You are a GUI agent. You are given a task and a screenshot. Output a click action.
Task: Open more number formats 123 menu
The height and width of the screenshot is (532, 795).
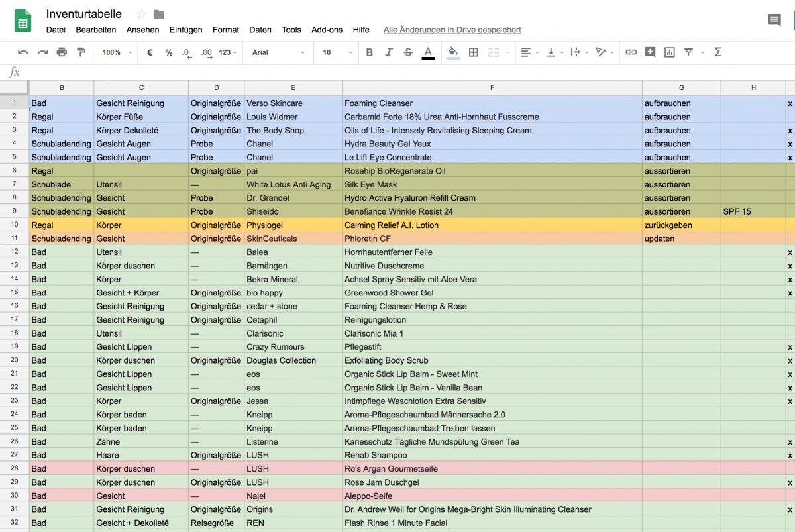coord(228,52)
